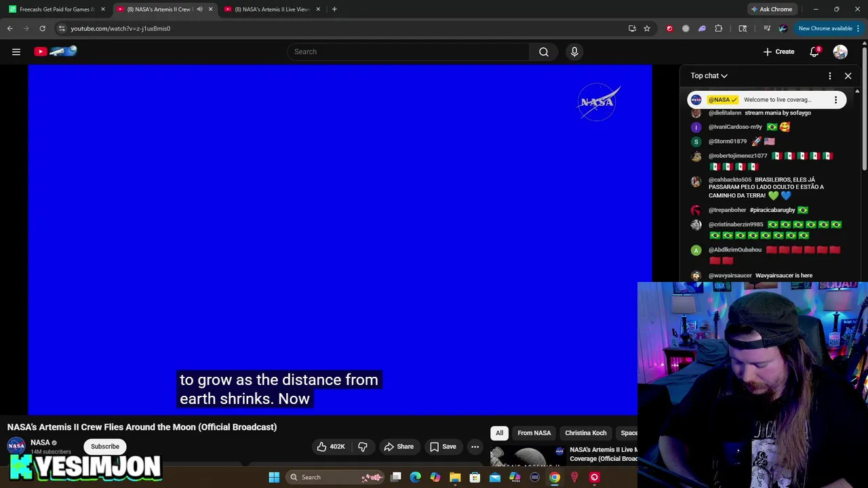
Task: Like the video with thumbs up
Action: click(331, 447)
